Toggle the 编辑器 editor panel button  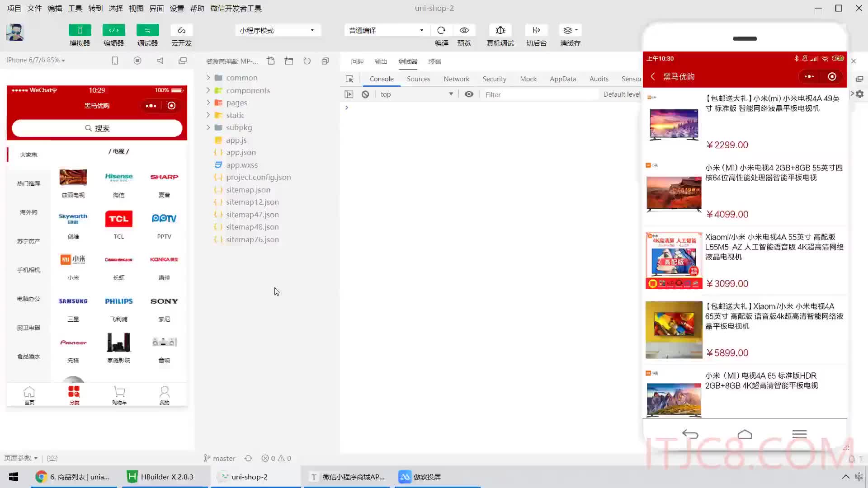pos(113,30)
